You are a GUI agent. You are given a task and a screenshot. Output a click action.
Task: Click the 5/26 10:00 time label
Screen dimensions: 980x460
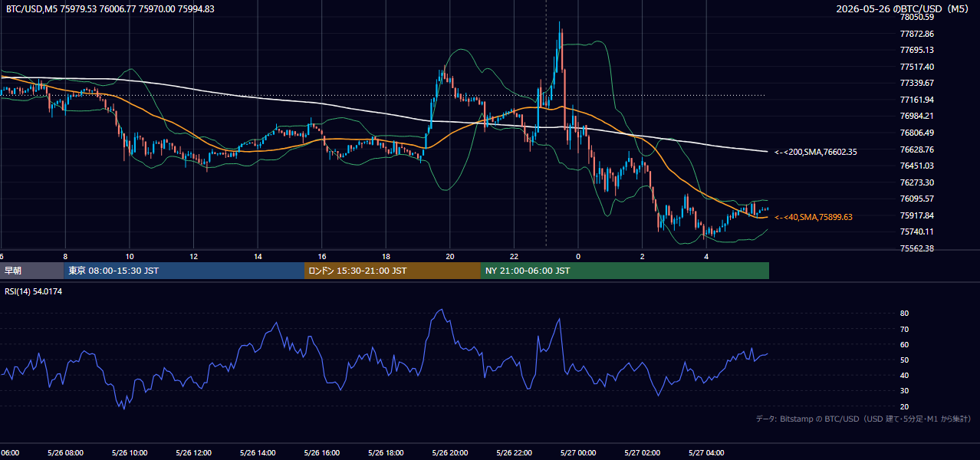coord(130,453)
